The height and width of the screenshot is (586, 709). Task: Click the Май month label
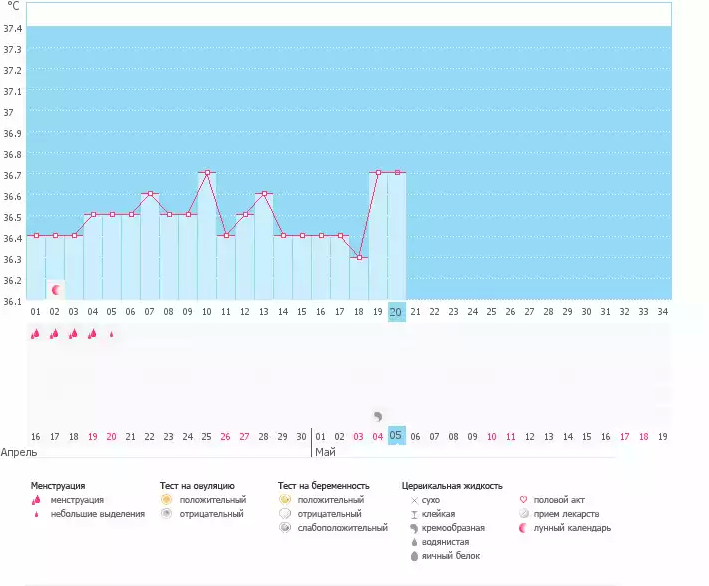coord(326,452)
